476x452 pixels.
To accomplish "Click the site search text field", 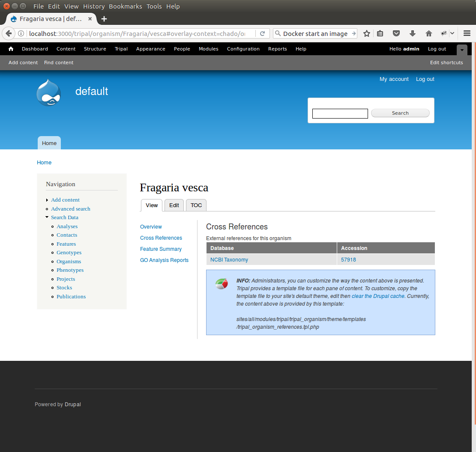I will [x=340, y=113].
